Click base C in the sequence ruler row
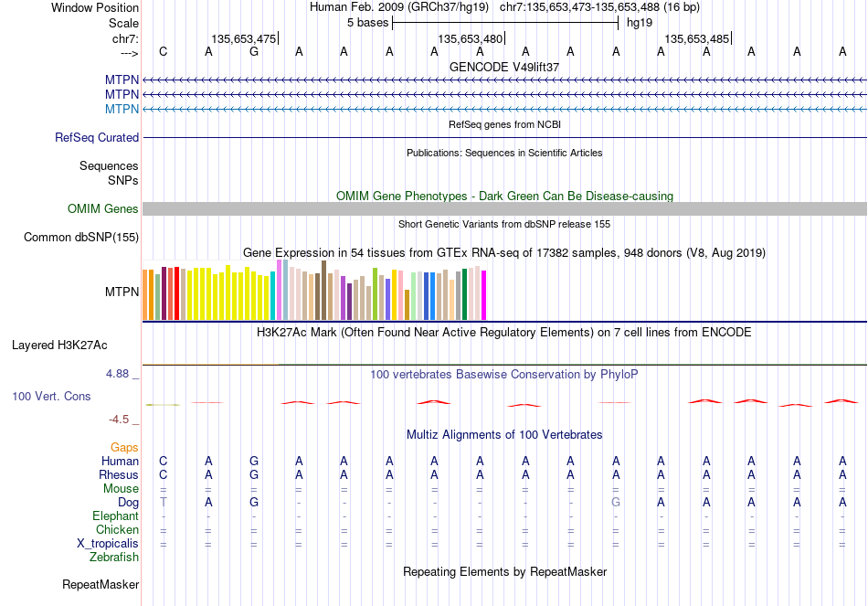 tap(163, 51)
